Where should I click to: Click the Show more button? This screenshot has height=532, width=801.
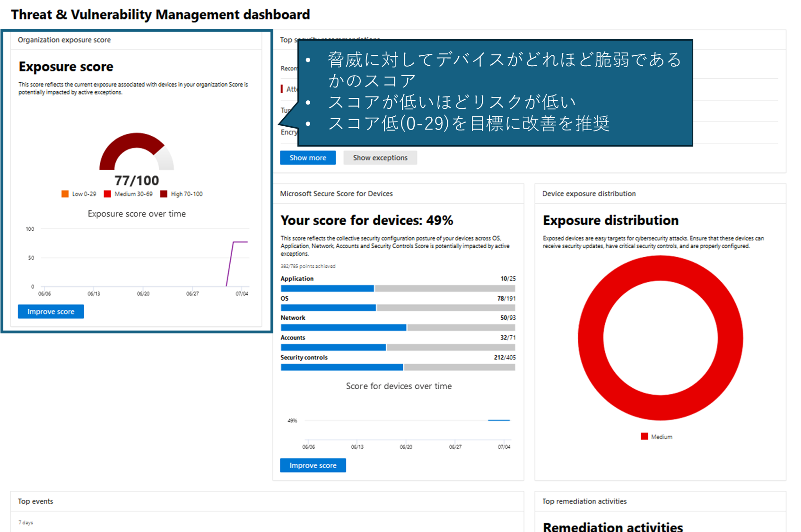(x=308, y=158)
